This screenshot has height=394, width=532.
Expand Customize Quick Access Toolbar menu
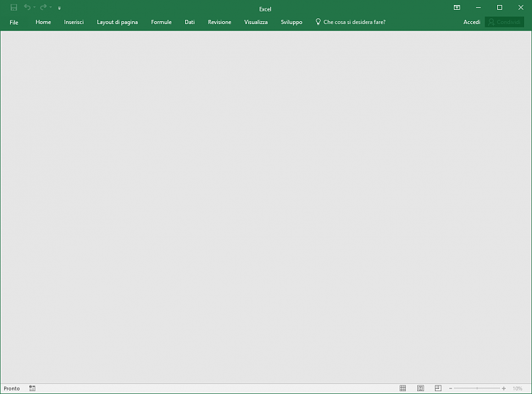(x=60, y=8)
